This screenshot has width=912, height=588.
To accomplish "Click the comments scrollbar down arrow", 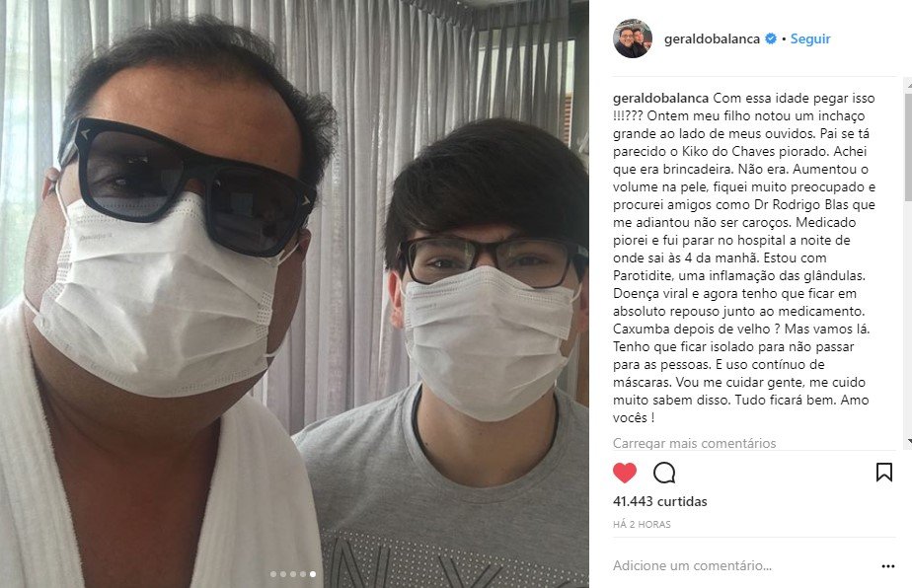I will (x=908, y=442).
